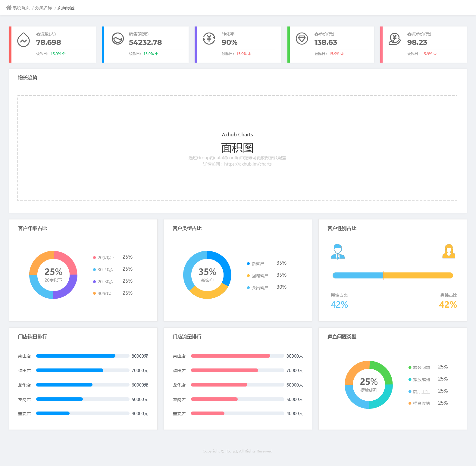Click the customer type donut center 35%

click(x=207, y=272)
